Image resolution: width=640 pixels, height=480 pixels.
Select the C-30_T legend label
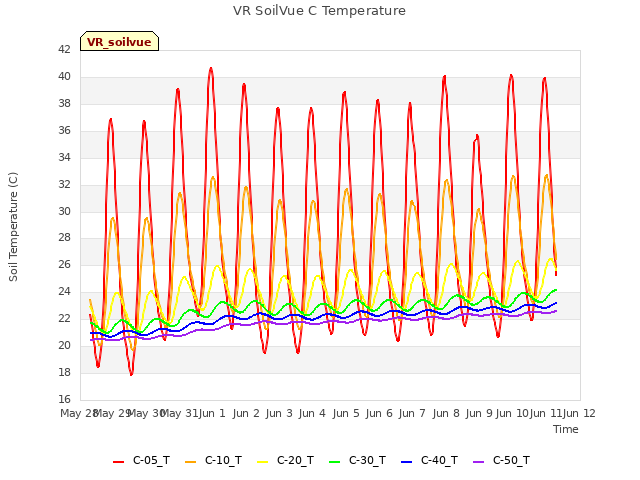pyautogui.click(x=367, y=460)
